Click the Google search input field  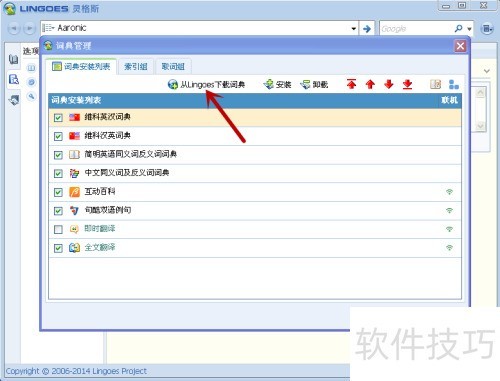(417, 29)
